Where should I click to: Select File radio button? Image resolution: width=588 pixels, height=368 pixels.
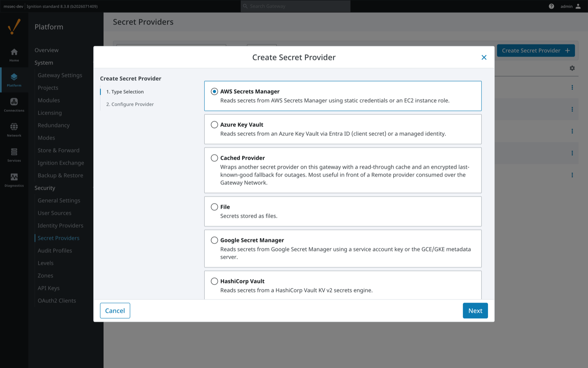tap(214, 207)
